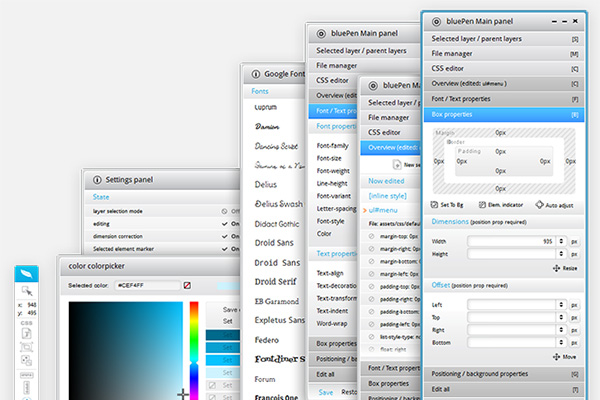Collapse the Box properties section
Screen dimensions: 600x400
point(504,114)
